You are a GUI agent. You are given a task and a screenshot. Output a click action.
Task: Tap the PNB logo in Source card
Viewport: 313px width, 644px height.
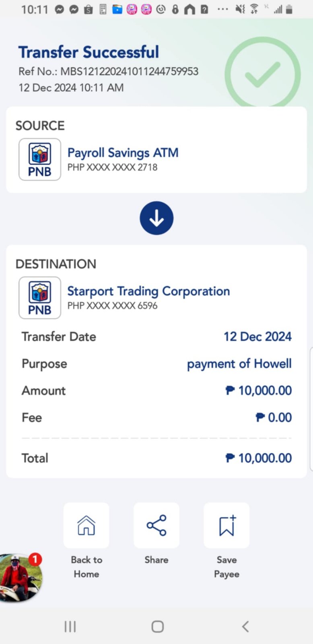[x=40, y=159]
